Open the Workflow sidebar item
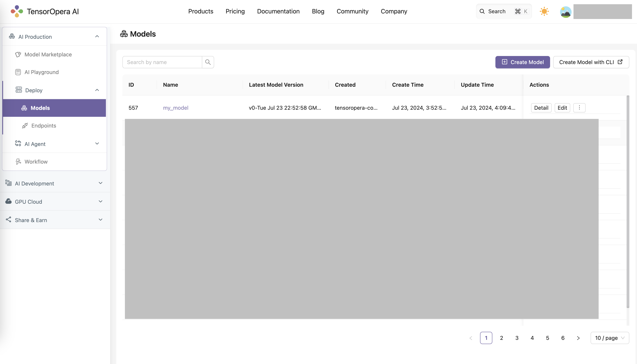This screenshot has width=637, height=364. coord(36,162)
